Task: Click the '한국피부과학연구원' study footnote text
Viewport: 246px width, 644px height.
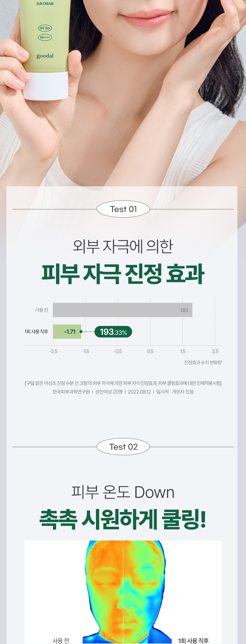Action: pyautogui.click(x=71, y=392)
